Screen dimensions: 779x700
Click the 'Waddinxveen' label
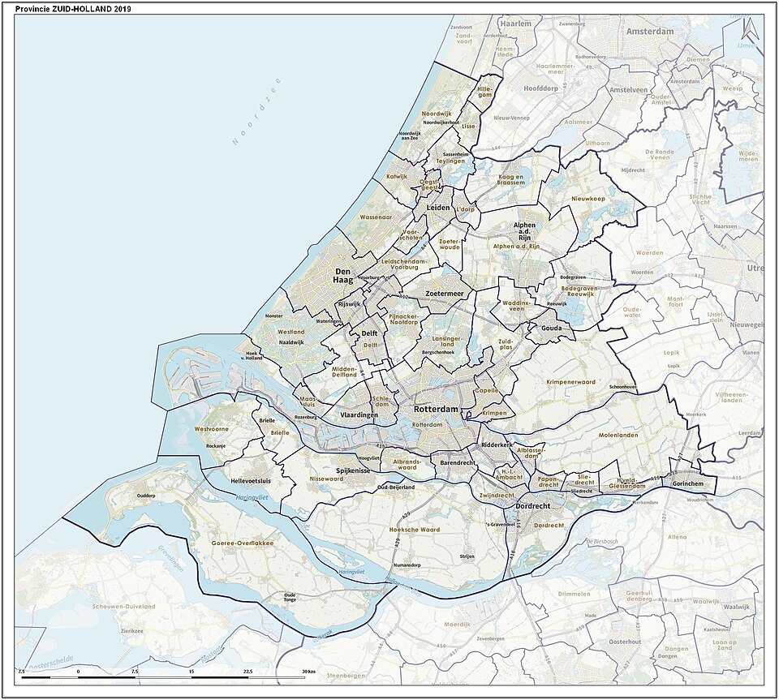coord(517,305)
